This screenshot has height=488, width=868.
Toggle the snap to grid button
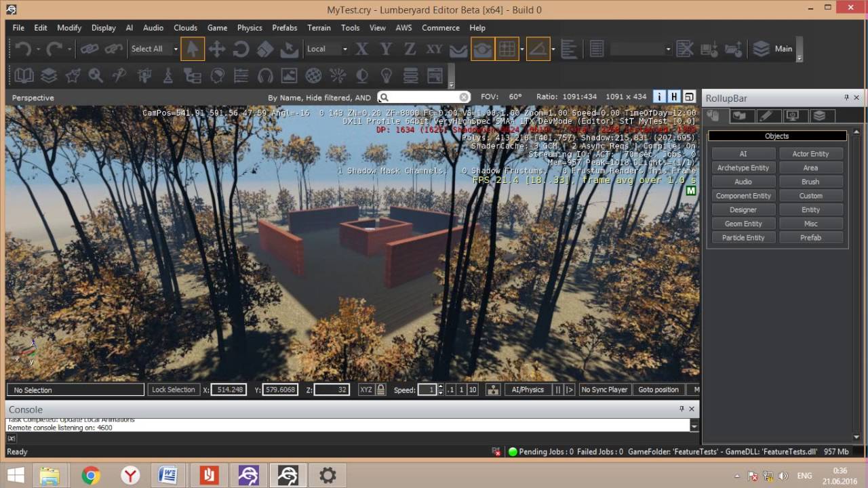[507, 49]
